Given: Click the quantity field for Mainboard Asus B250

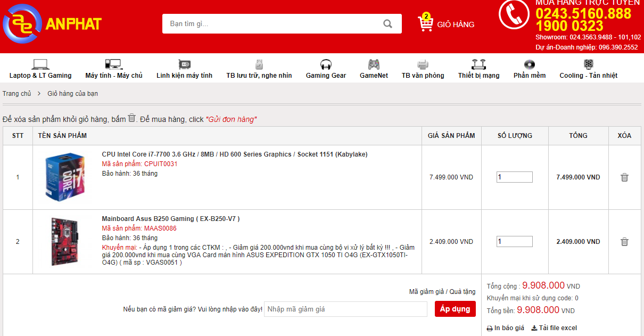Looking at the screenshot, I should (x=515, y=242).
